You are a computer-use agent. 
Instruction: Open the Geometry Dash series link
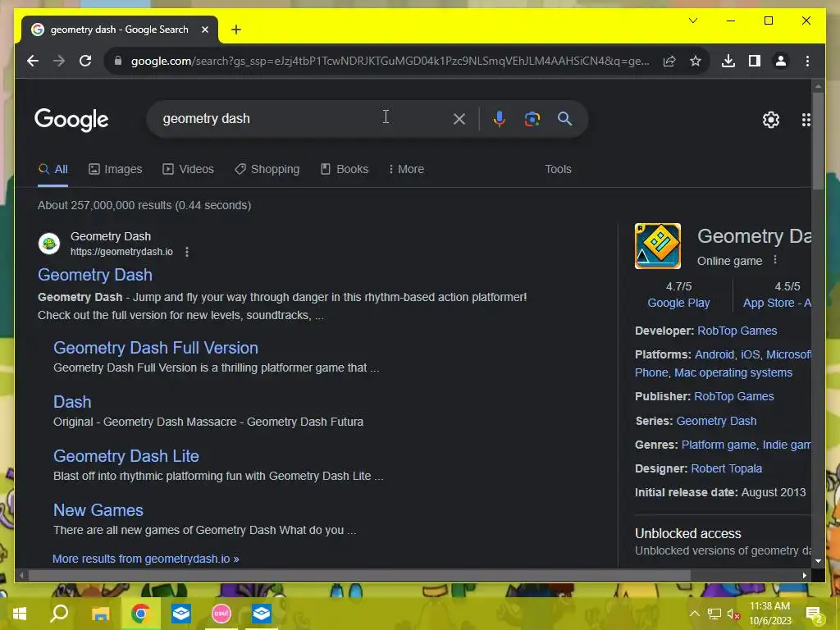[716, 421]
